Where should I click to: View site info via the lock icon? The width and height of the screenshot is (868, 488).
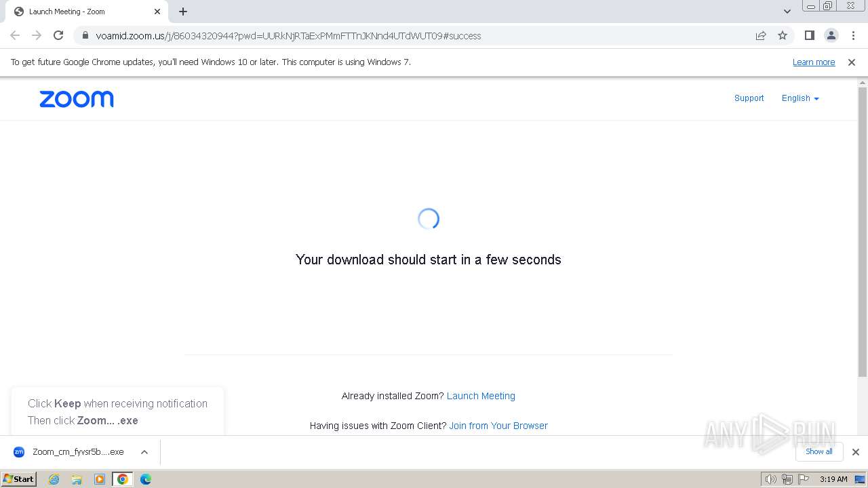point(85,36)
